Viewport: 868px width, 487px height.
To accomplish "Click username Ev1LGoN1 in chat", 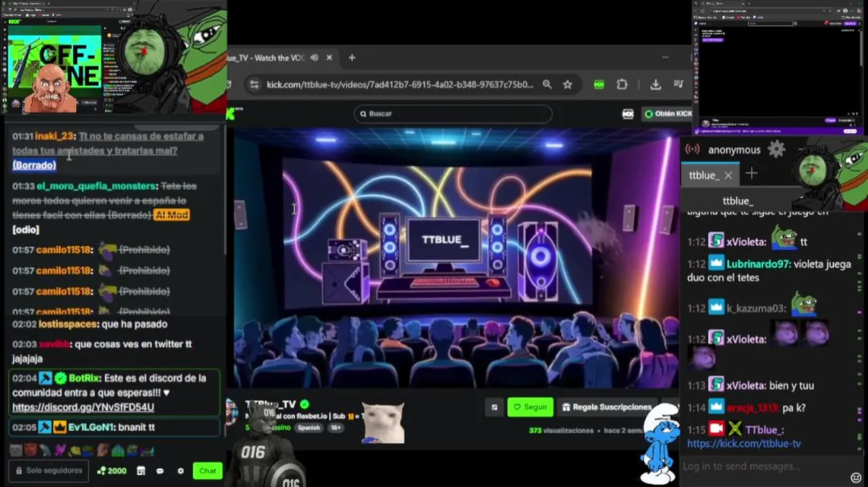I will point(91,427).
